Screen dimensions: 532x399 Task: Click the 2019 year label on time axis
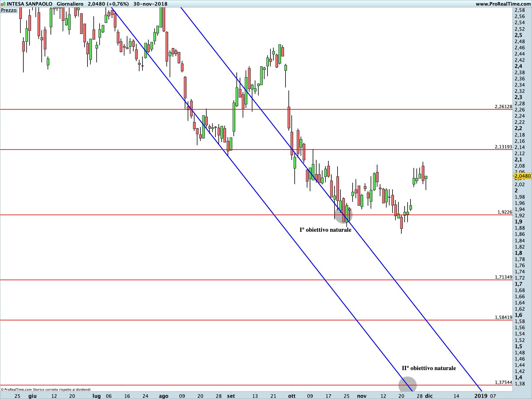[x=481, y=396]
